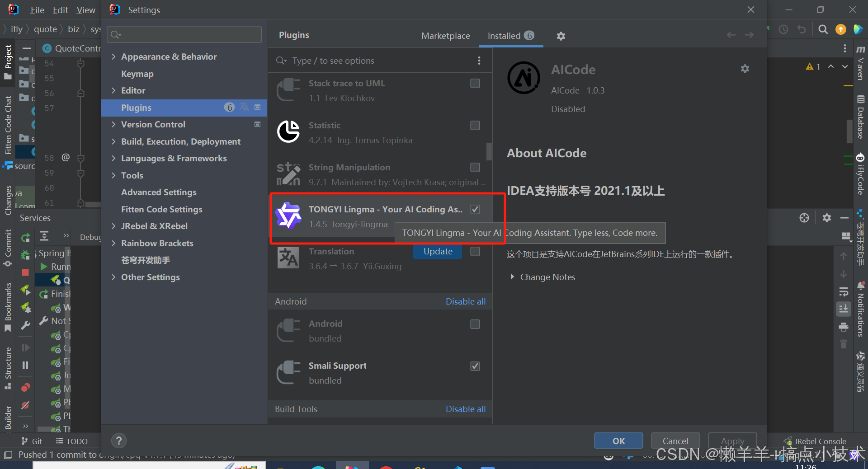This screenshot has width=868, height=469.
Task: Click the Translation plugin icon
Action: 288,258
